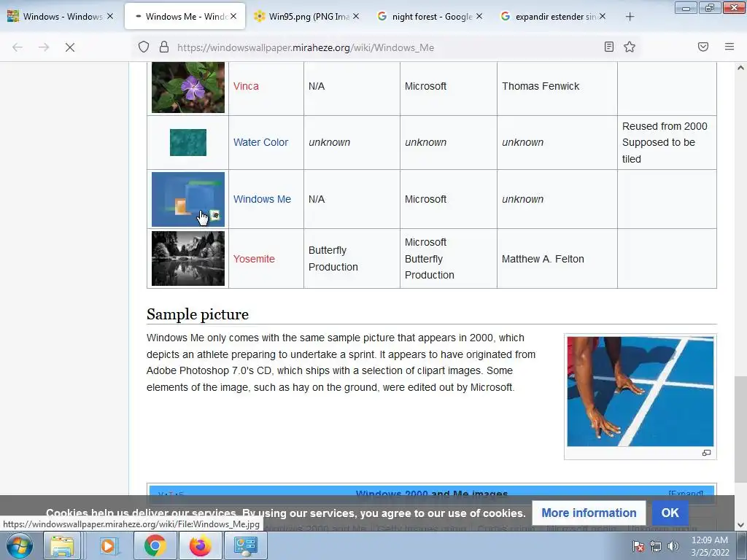Open the Vinca wallpaper link

[x=246, y=86]
